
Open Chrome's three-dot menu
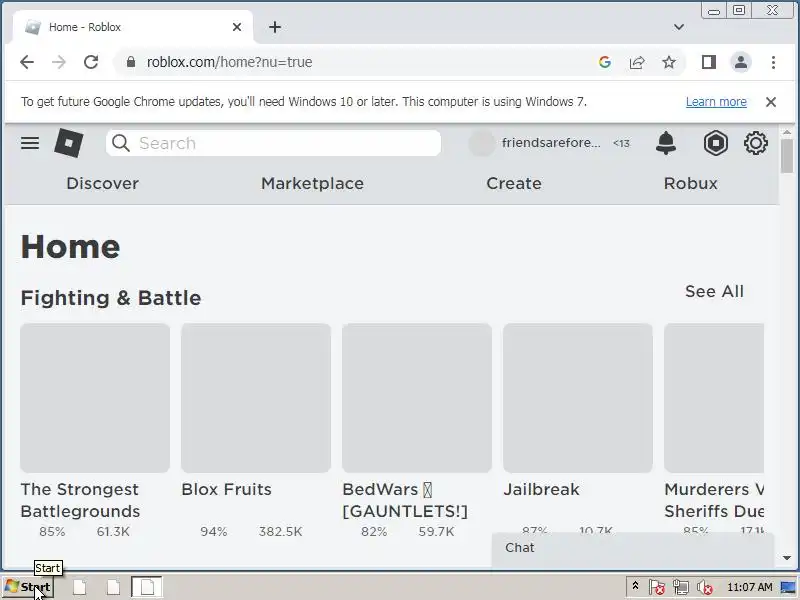click(x=773, y=62)
